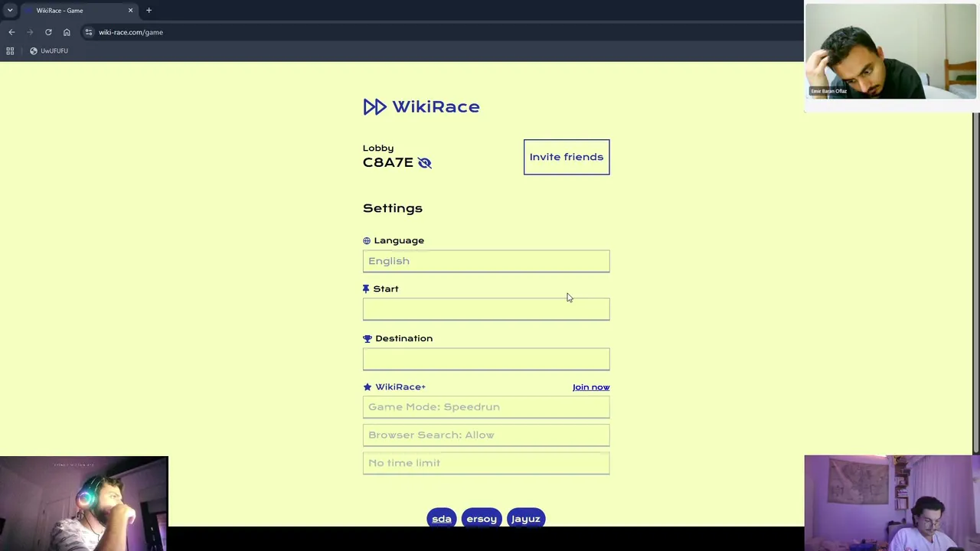Click the browser home icon

point(67,32)
